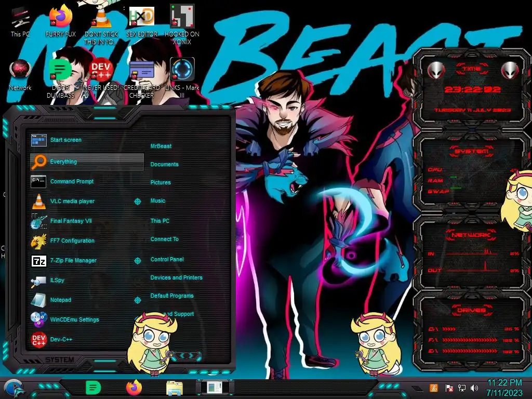Click the SYSTEM widget header
Screen dimensions: 532x399
click(x=472, y=151)
